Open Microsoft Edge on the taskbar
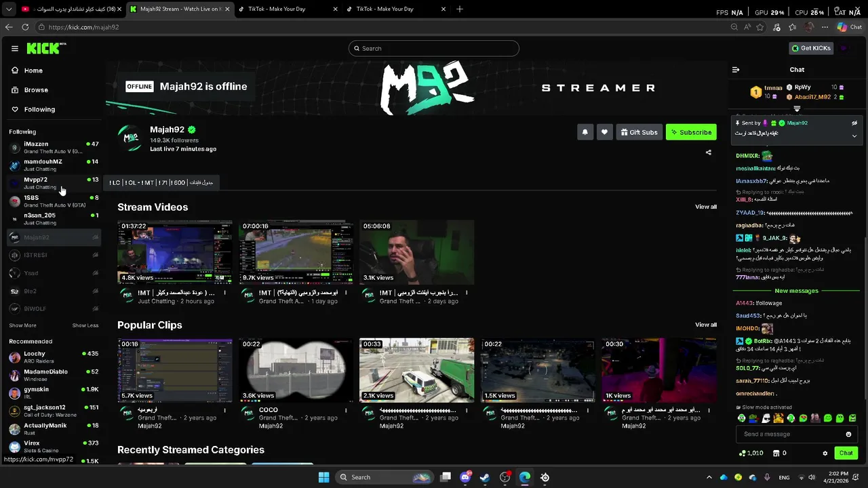 click(x=525, y=477)
